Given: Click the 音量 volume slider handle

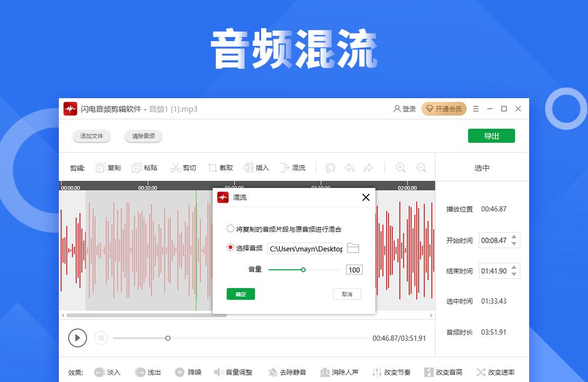Looking at the screenshot, I should click(303, 270).
